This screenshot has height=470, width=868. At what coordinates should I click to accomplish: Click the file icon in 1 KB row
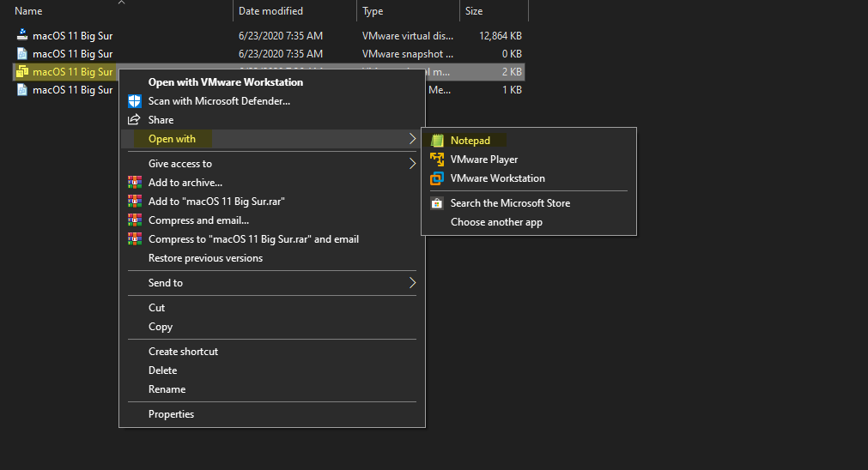[22, 89]
